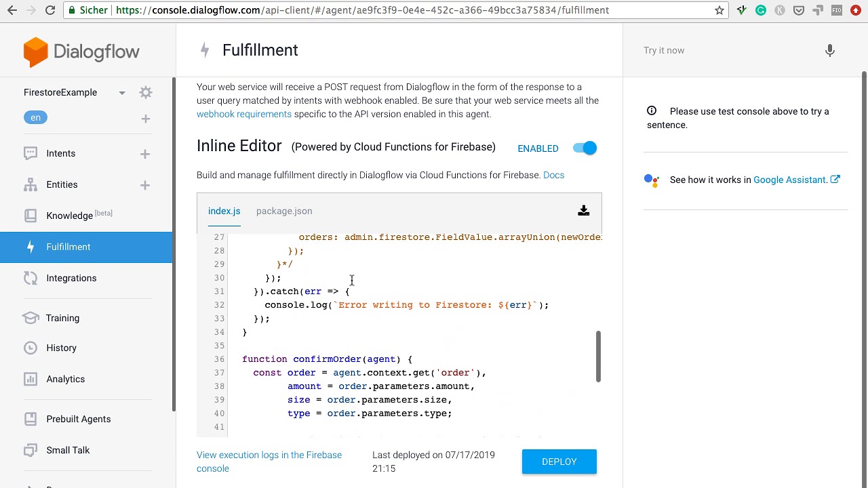Screen dimensions: 868x488
Task: Toggle the Inline Editor enabled switch
Action: pyautogui.click(x=585, y=148)
